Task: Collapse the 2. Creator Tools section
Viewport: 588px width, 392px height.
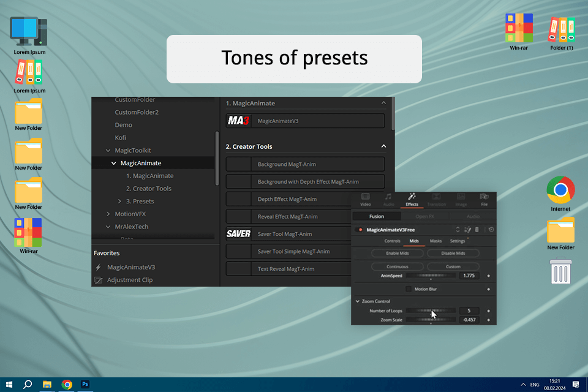Action: click(384, 146)
